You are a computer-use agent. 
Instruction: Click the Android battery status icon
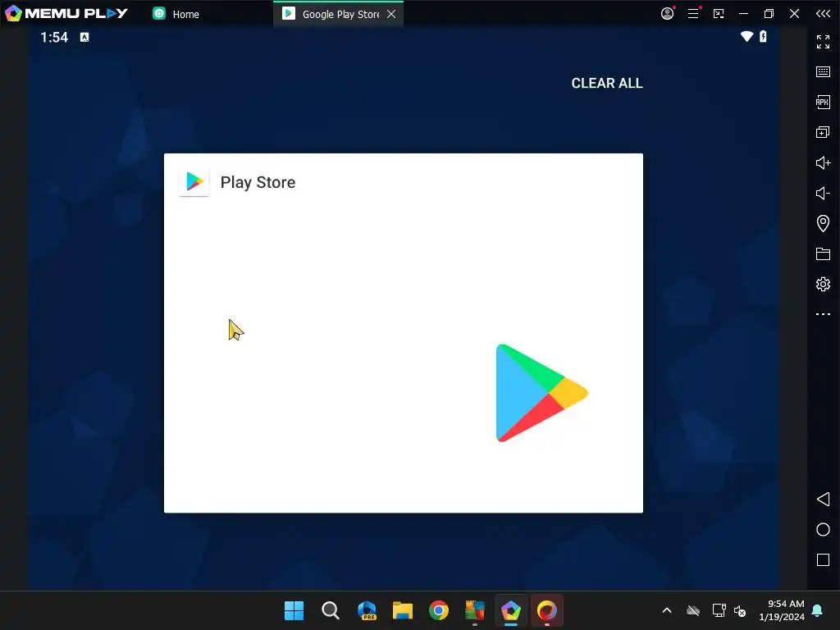click(x=763, y=36)
